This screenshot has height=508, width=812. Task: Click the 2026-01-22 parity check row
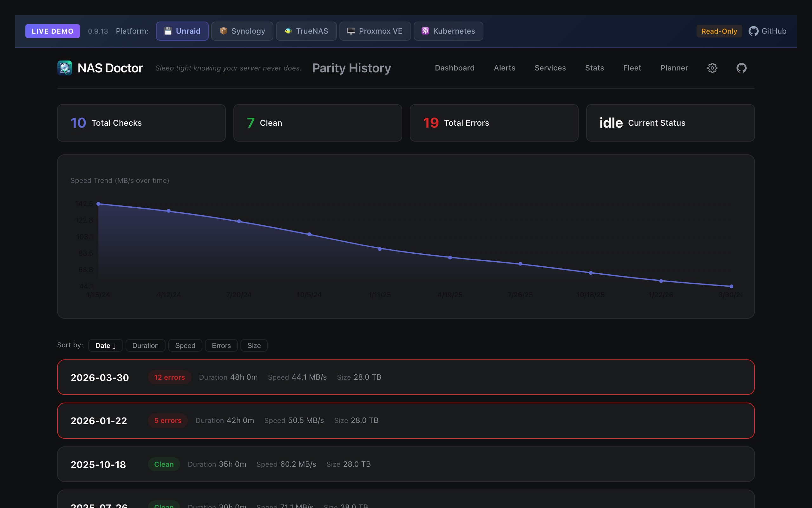pyautogui.click(x=406, y=420)
